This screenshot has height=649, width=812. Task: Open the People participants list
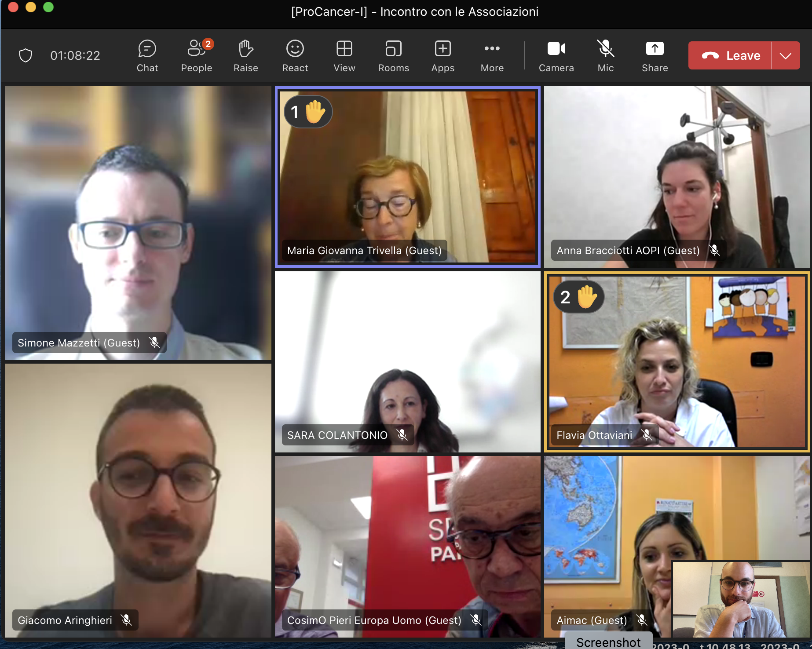coord(197,56)
